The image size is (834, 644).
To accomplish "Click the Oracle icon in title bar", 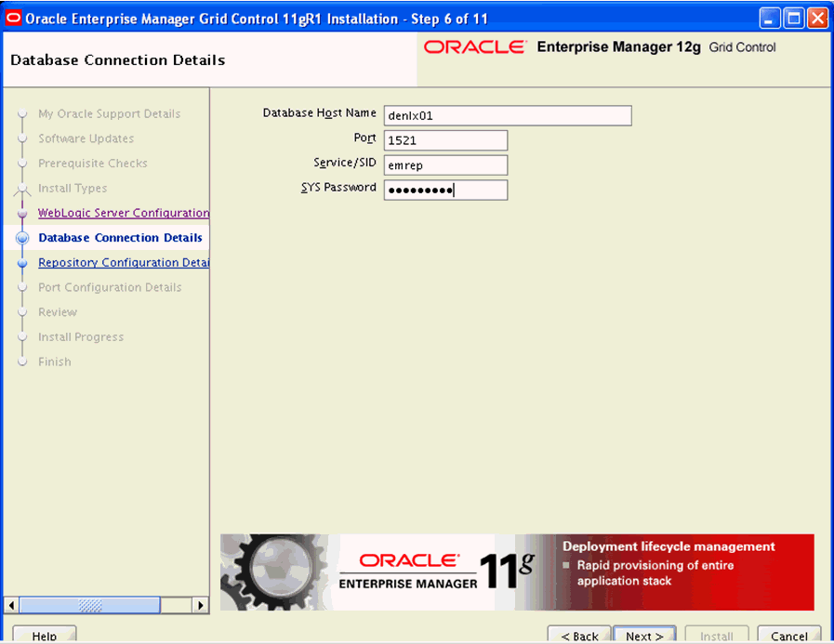I will (x=13, y=18).
